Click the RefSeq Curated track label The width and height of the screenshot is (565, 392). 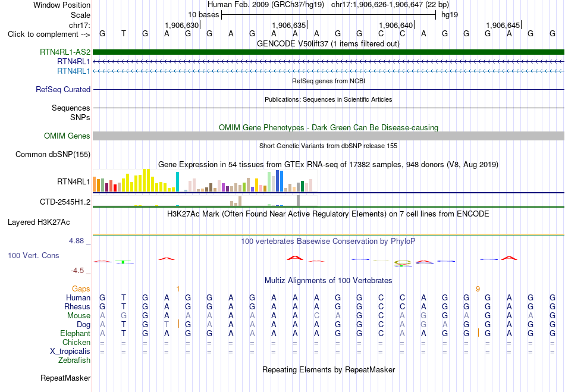click(63, 89)
